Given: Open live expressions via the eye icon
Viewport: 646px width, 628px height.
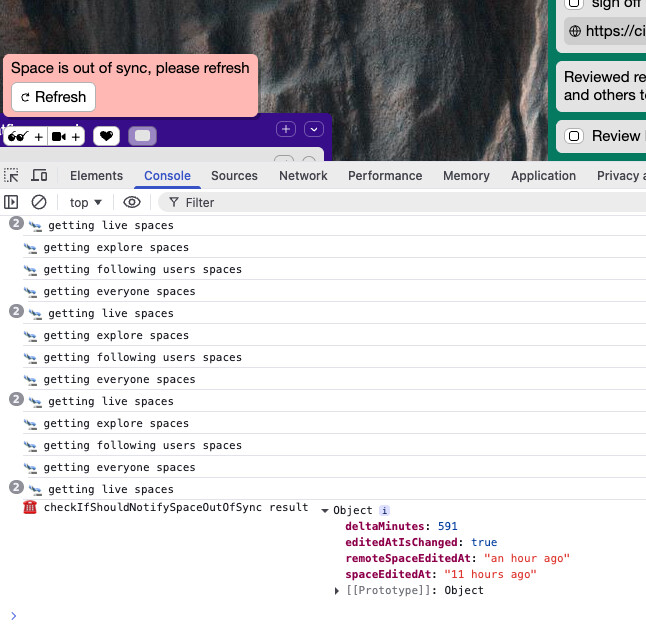Looking at the screenshot, I should 132,202.
